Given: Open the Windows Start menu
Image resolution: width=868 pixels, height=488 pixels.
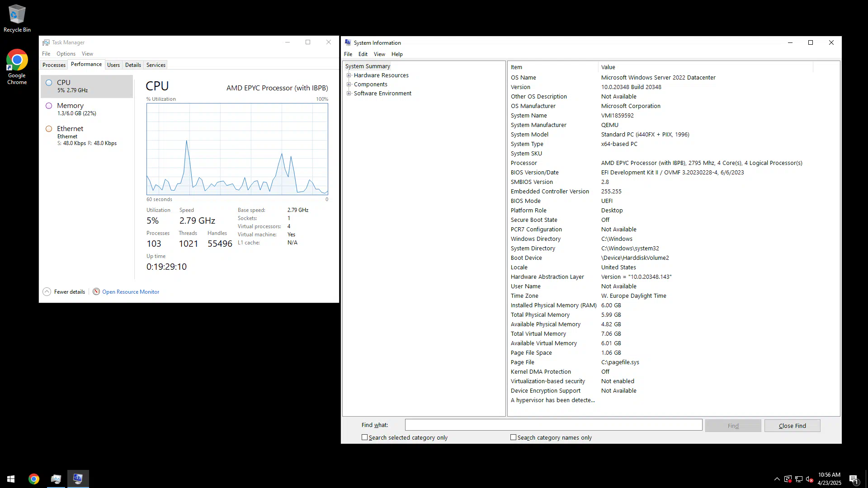Looking at the screenshot, I should [x=11, y=479].
